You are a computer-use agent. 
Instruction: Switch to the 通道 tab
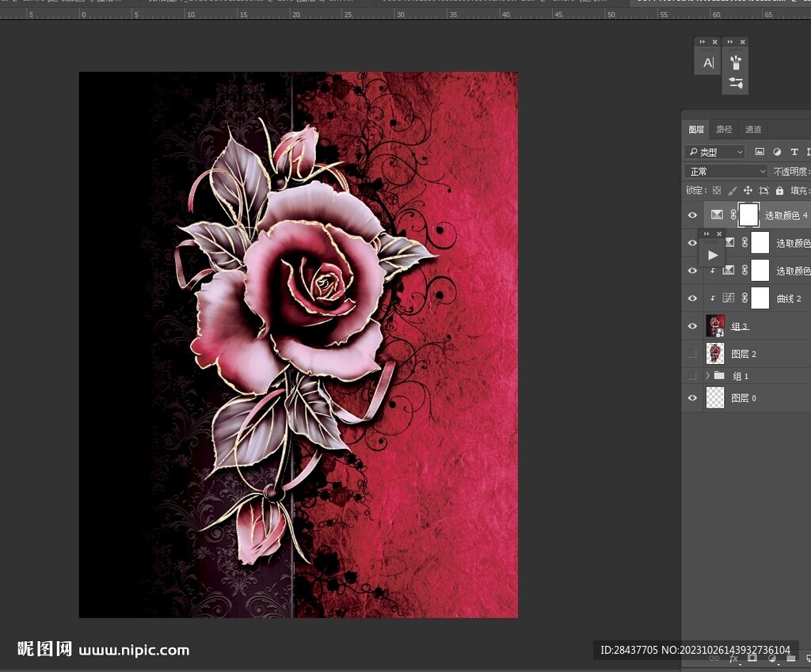753,130
